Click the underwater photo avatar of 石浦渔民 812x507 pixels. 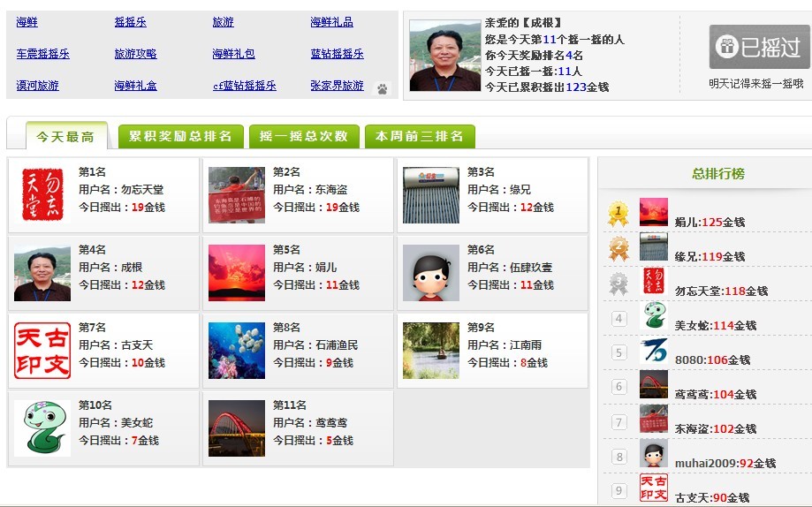(x=237, y=351)
